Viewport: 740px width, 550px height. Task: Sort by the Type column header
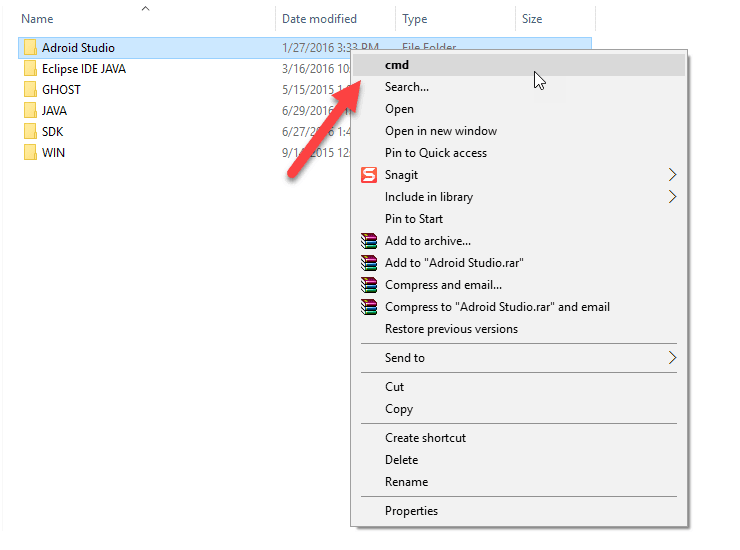coord(415,19)
